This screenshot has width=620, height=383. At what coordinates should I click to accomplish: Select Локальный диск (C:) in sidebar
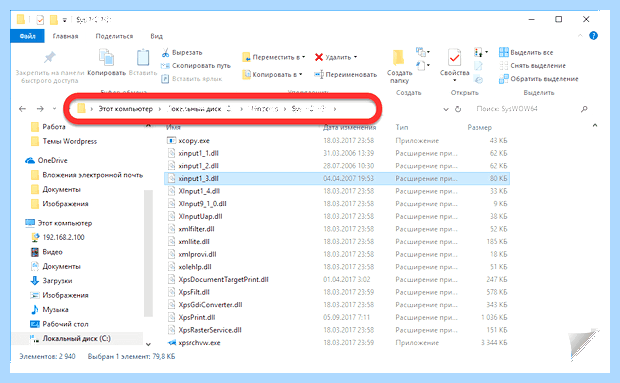pyautogui.click(x=76, y=339)
